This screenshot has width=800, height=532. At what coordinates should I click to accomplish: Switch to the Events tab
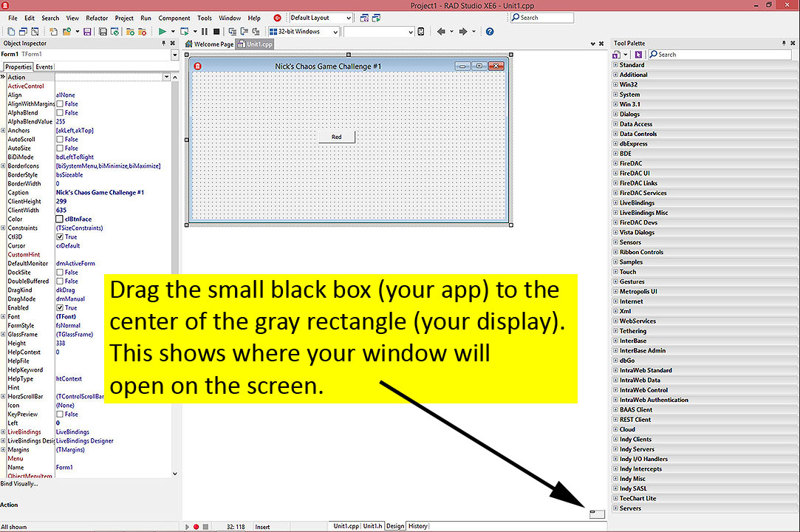tap(44, 67)
